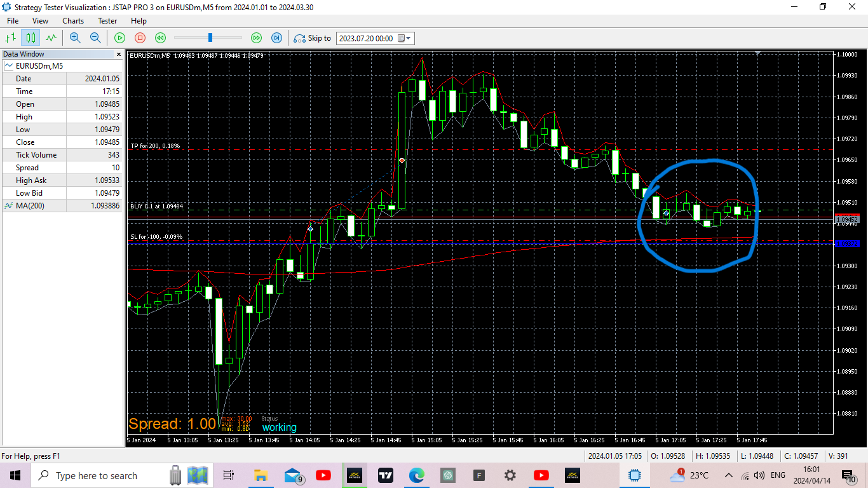Open the File menu
The image size is (868, 488).
click(13, 21)
